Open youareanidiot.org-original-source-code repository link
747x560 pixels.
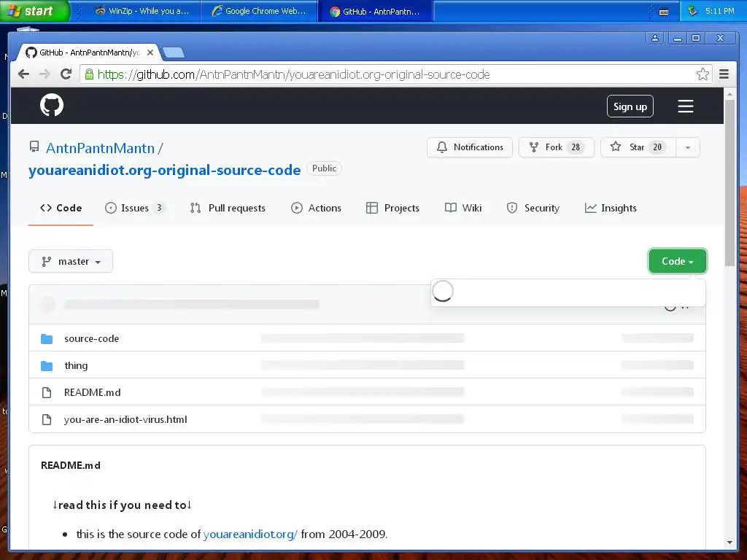pyautogui.click(x=164, y=170)
